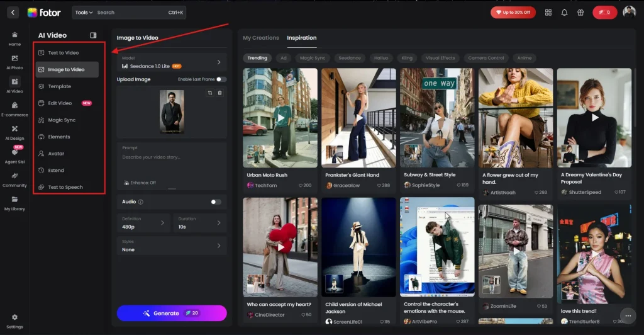The image size is (644, 335).
Task: Filter by Seedance chip
Action: (x=350, y=58)
